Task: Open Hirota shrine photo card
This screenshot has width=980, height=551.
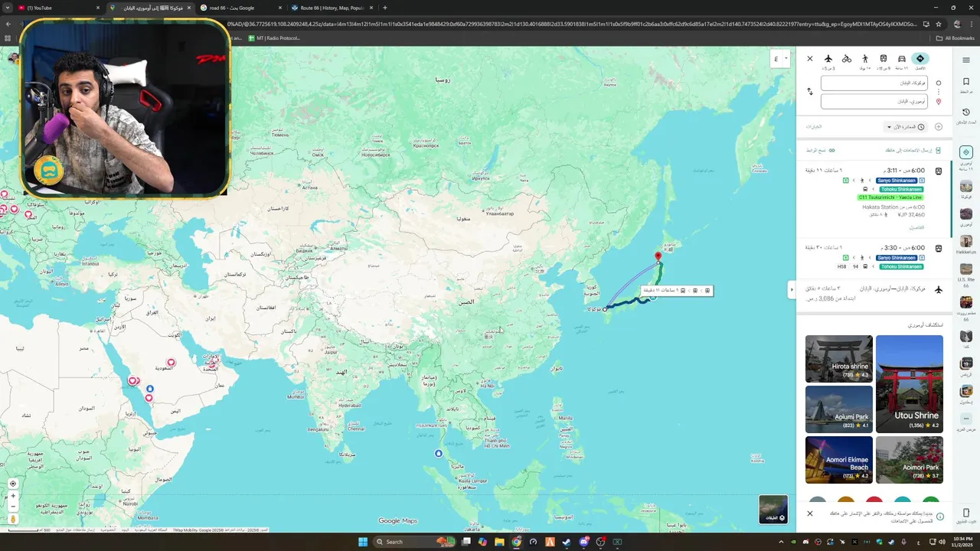Action: (x=838, y=359)
